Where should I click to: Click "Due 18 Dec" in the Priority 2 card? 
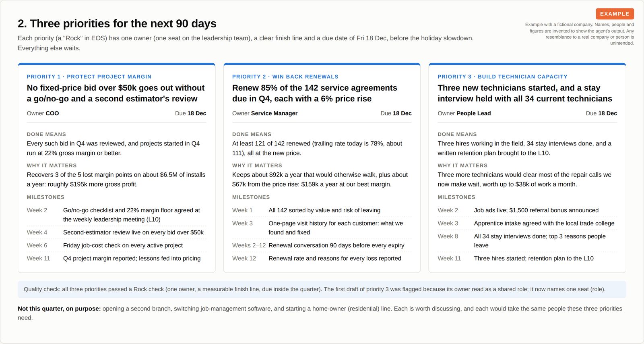coord(396,113)
